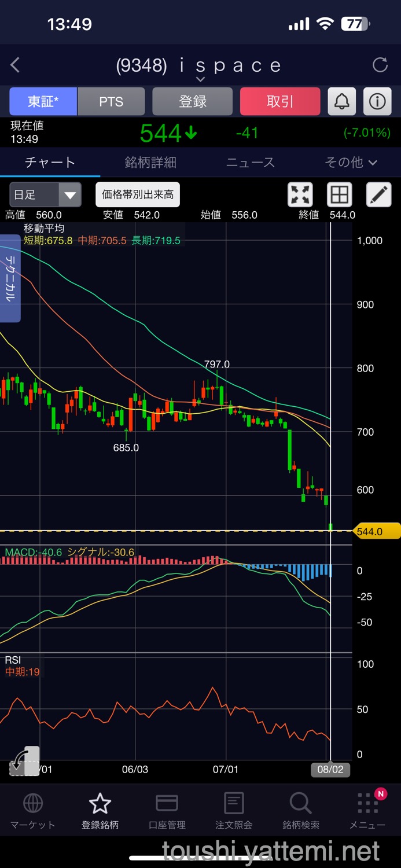Viewport: 401px width, 868px height.
Task: Open 銘柄検索 stock search
Action: (300, 811)
